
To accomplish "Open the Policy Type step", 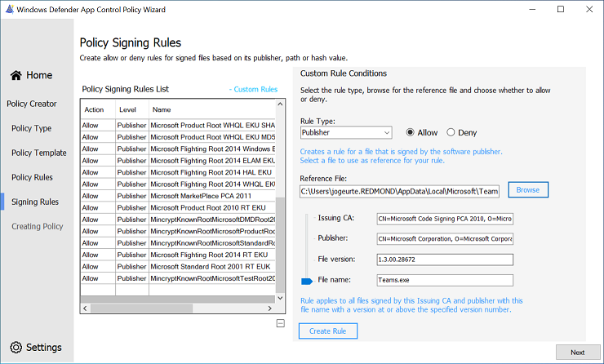I will (x=32, y=128).
